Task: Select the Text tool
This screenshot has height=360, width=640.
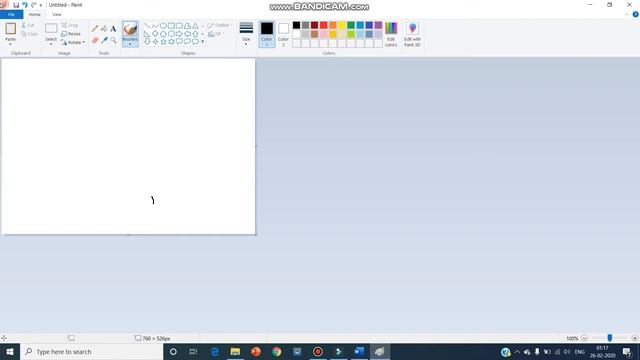Action: point(113,29)
